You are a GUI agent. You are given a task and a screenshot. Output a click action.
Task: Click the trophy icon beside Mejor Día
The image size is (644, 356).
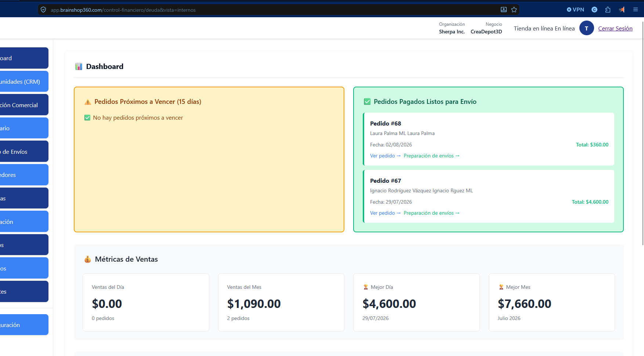coord(365,287)
